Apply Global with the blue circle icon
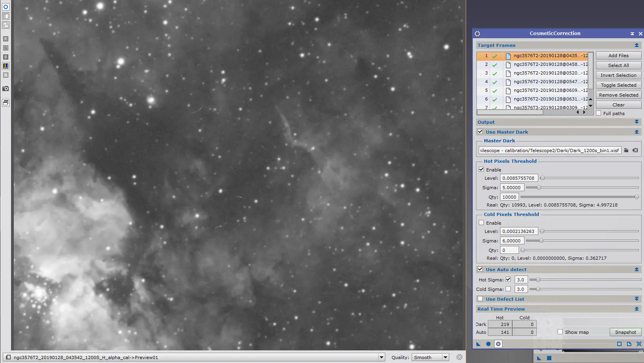The height and width of the screenshot is (363, 644). pyautogui.click(x=488, y=344)
